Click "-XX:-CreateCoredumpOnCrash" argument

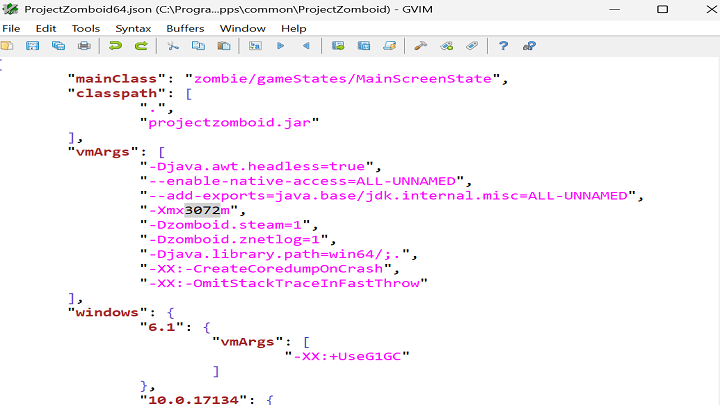click(x=266, y=269)
